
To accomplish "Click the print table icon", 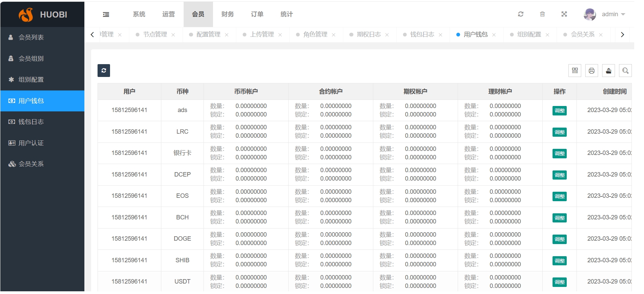I will pyautogui.click(x=591, y=71).
